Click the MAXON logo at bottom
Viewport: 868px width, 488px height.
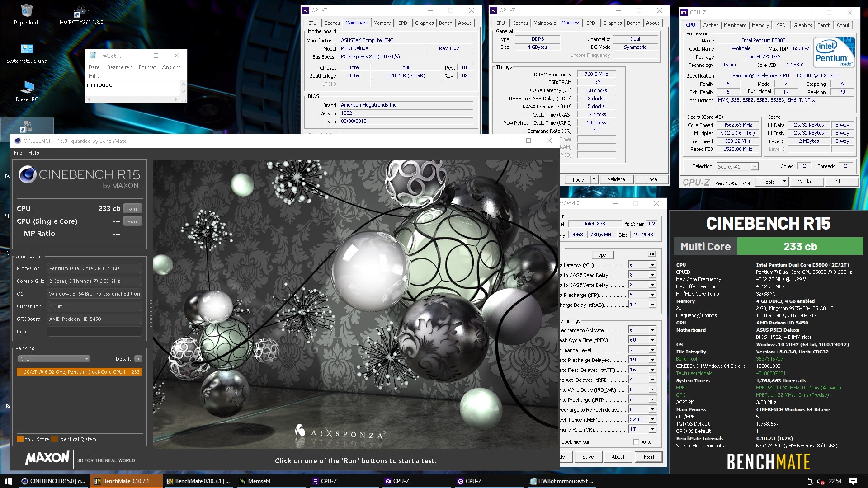tap(47, 458)
